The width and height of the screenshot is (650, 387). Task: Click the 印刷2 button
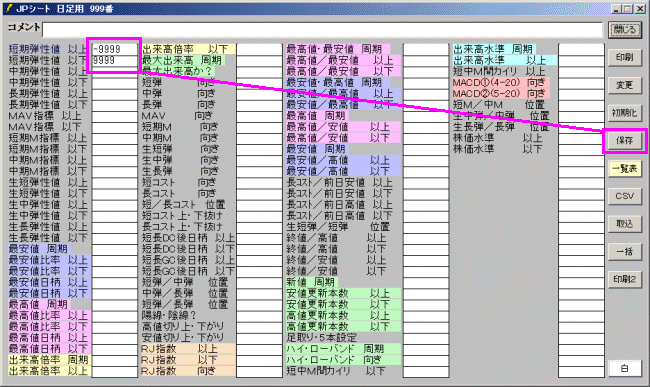(624, 279)
